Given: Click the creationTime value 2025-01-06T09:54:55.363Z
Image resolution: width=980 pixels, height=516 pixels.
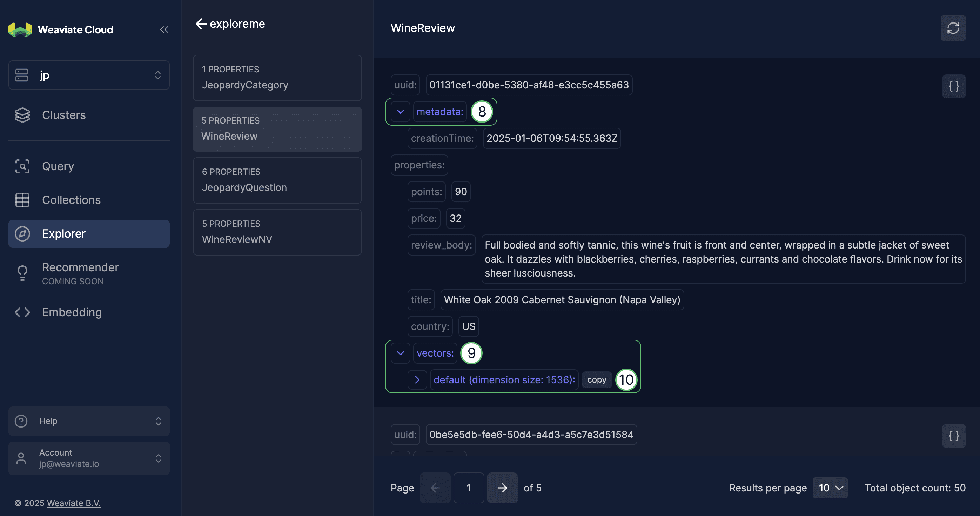Looking at the screenshot, I should pos(552,138).
